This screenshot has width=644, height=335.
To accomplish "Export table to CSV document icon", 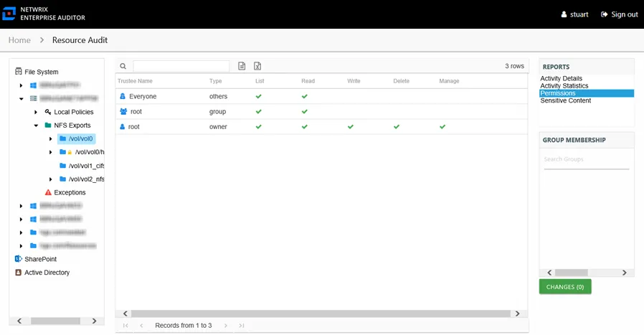I will 242,66.
